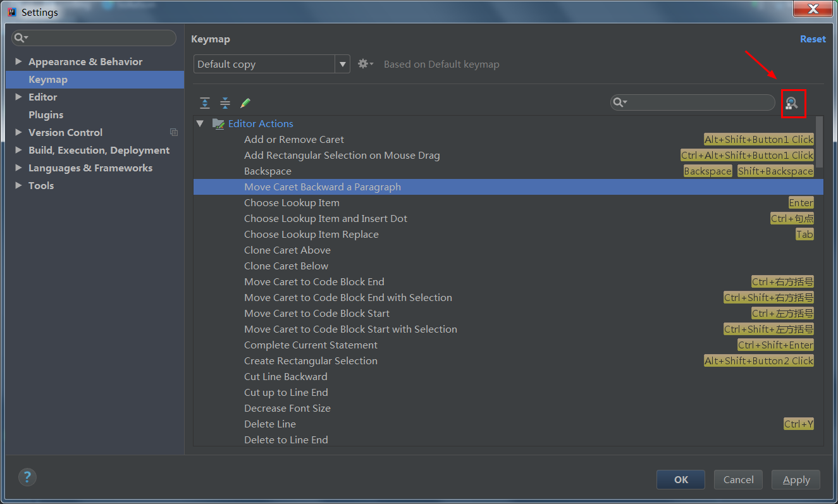Select Clone Caret Below action
The width and height of the screenshot is (838, 504).
coord(286,266)
